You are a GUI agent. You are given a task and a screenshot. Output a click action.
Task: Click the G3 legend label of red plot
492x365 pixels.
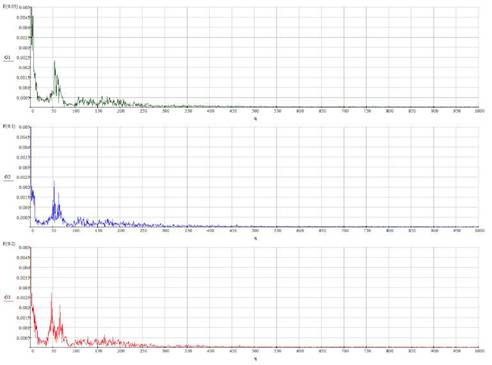[x=8, y=298]
